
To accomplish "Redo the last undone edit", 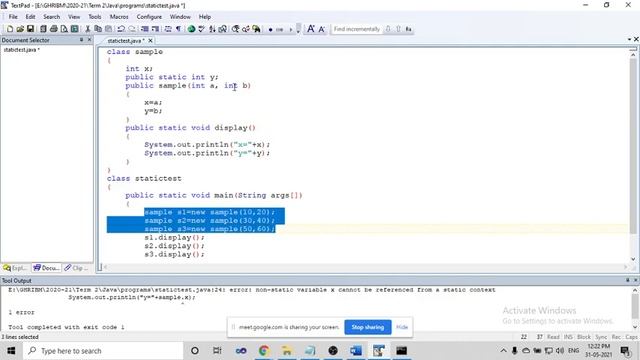I will (x=132, y=29).
